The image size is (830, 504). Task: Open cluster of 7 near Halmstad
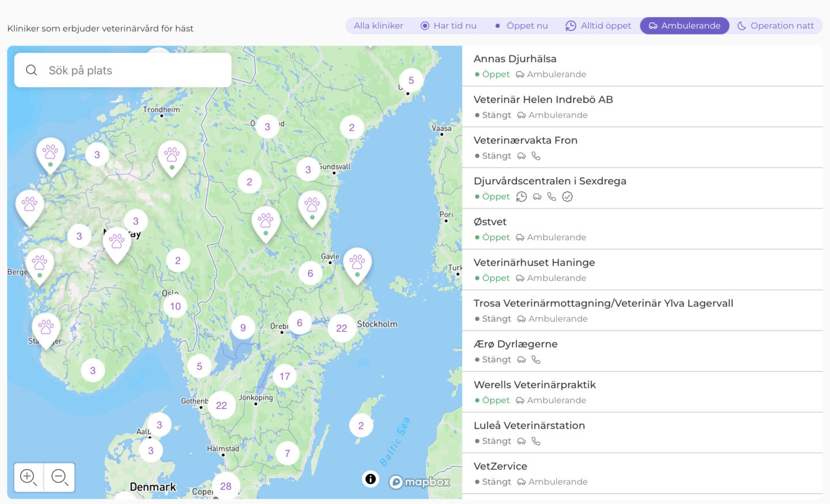point(288,454)
